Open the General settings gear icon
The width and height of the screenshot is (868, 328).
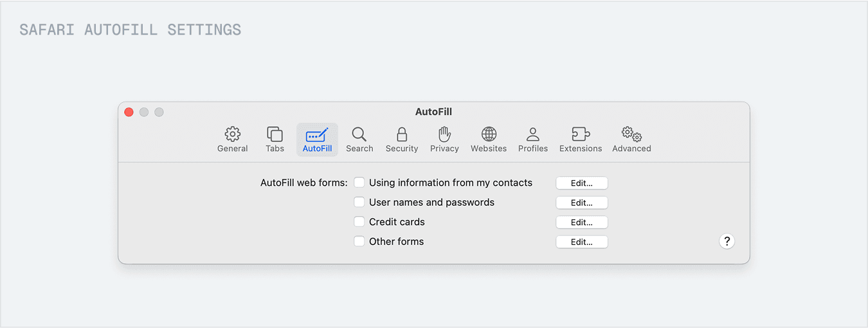[232, 134]
